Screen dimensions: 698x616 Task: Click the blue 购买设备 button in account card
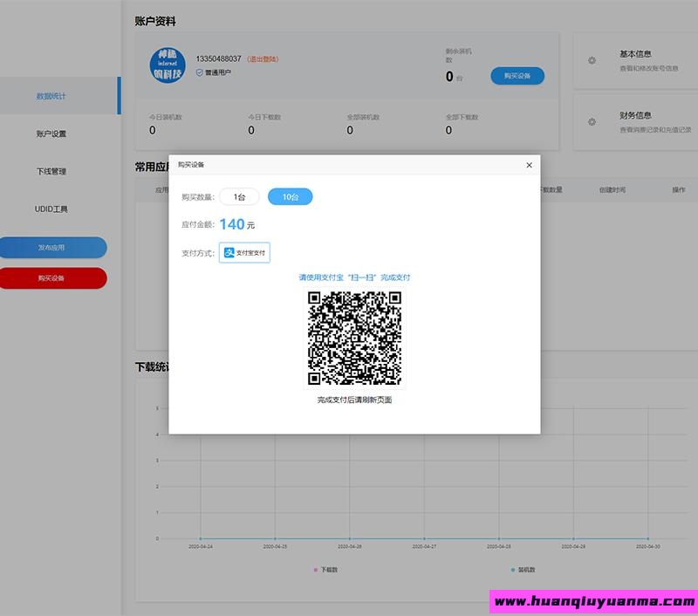[x=517, y=76]
